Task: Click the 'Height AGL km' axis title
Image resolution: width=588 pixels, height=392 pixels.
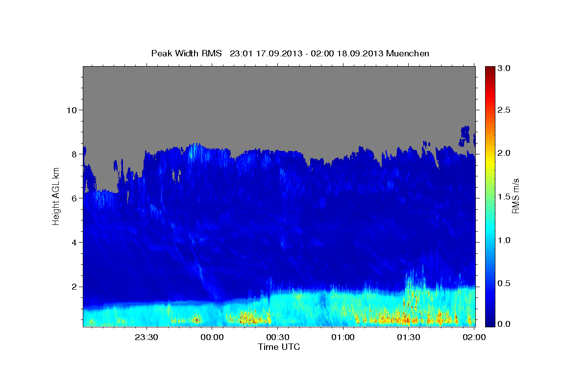Action: click(56, 196)
